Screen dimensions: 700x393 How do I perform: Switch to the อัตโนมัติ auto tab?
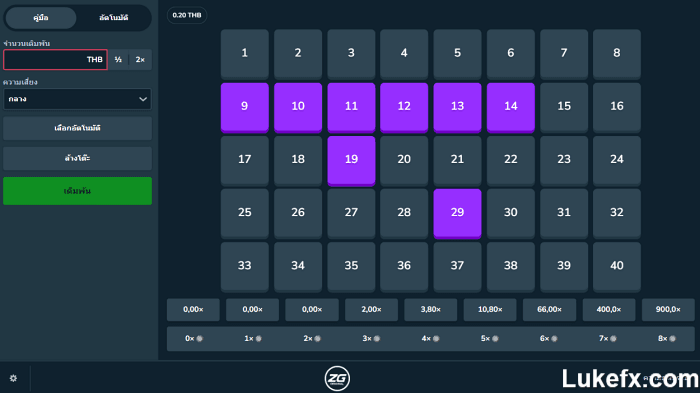(113, 18)
